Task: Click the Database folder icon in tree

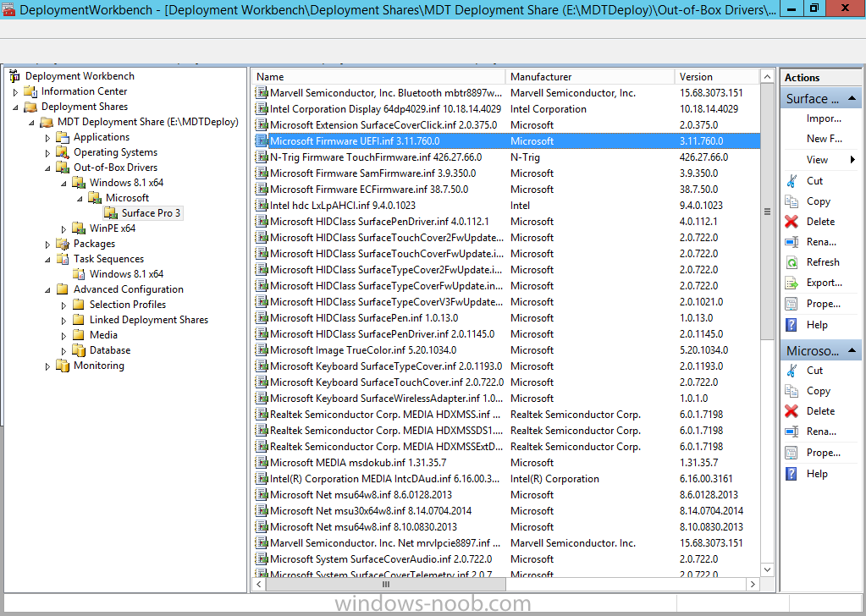Action: click(x=79, y=350)
